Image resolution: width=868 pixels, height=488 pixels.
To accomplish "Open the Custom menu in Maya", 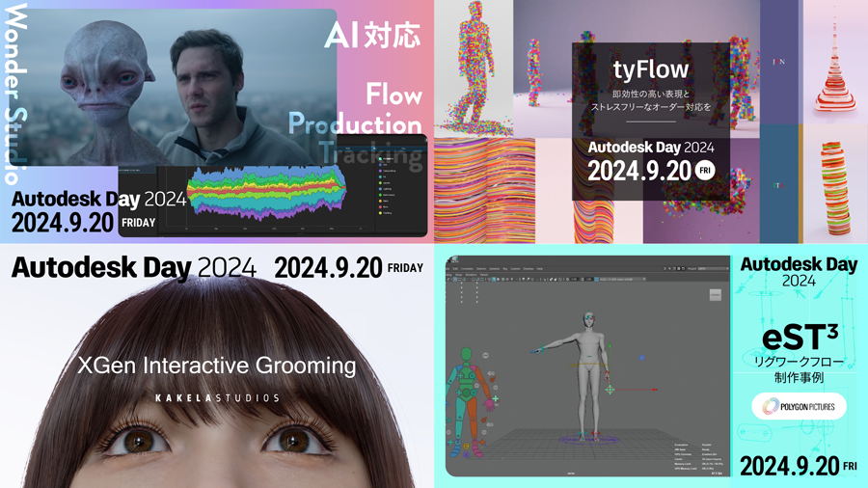I will pyautogui.click(x=515, y=269).
